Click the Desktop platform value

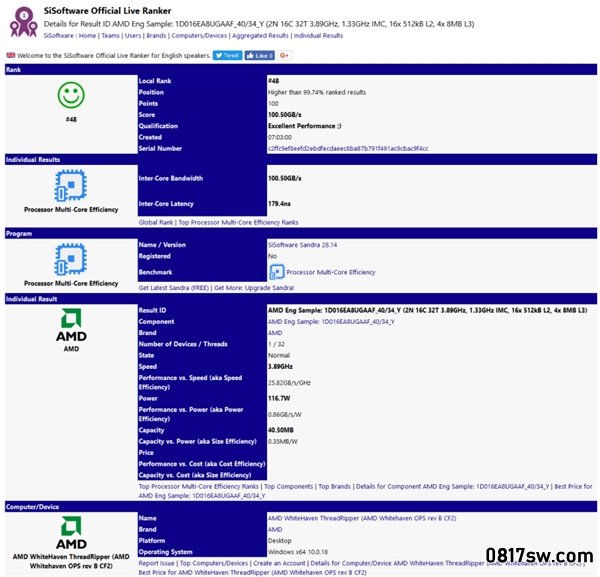280,541
